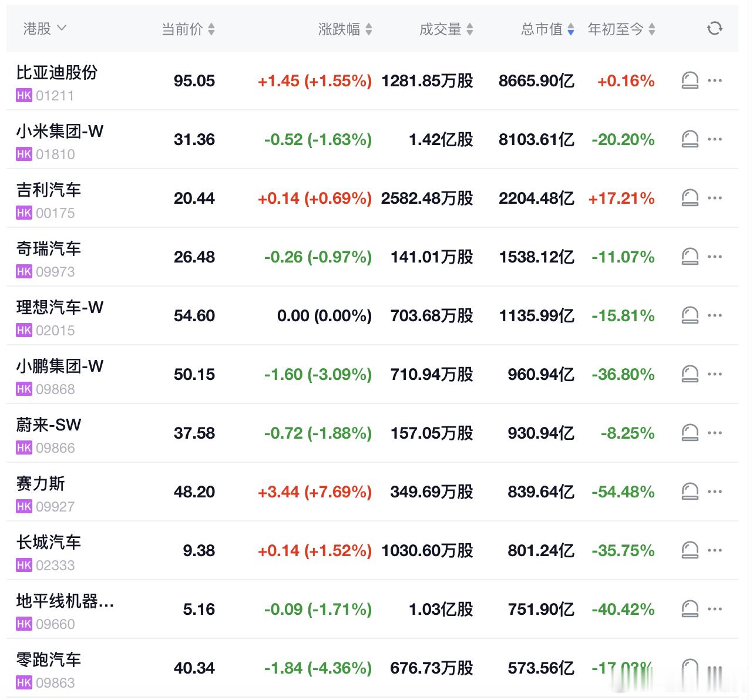Image resolution: width=753 pixels, height=700 pixels.
Task: Open the 赛力斯 stock page
Action: coord(41,483)
